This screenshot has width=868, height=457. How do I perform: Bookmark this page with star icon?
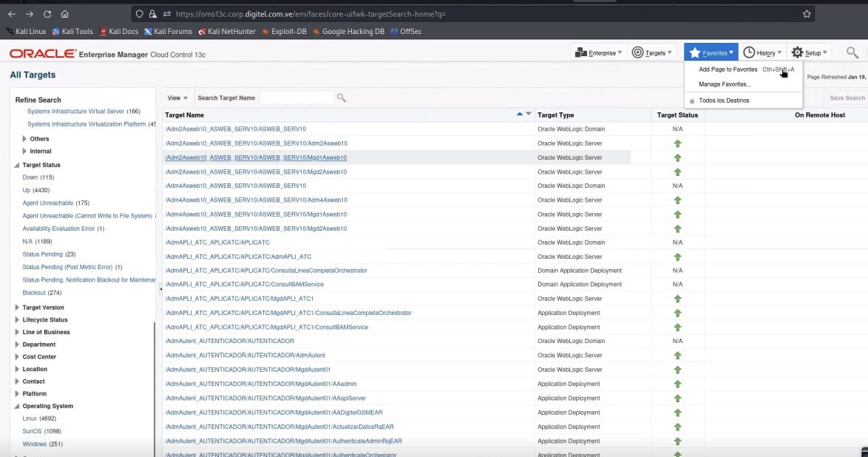coord(807,14)
